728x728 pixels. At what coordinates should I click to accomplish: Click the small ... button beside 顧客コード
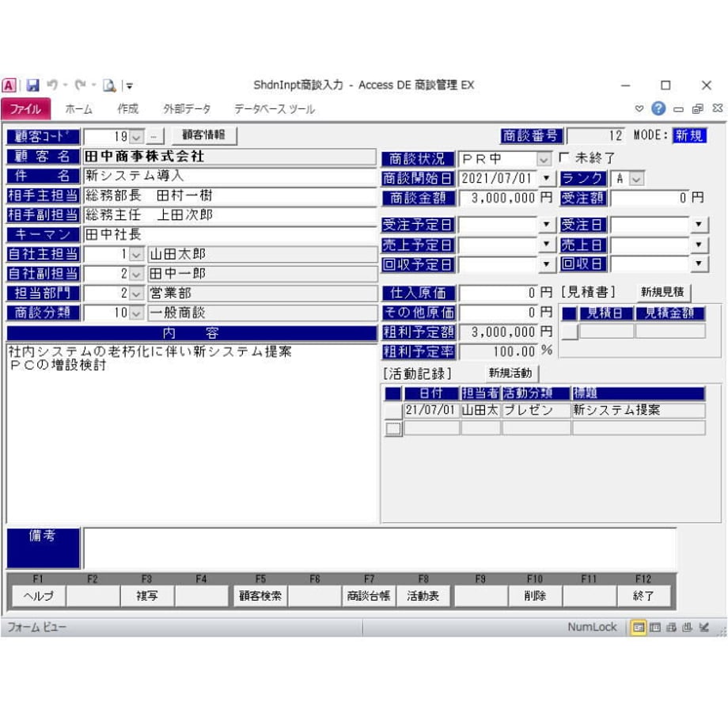click(154, 137)
